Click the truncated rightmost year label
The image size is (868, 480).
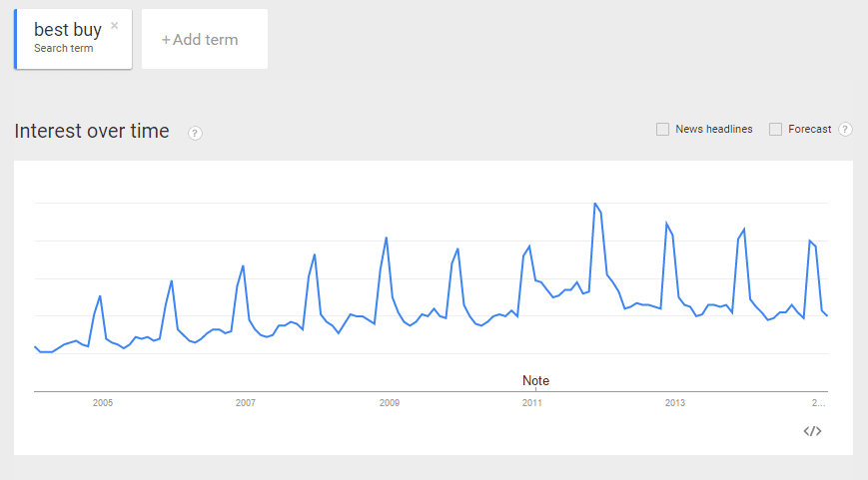[819, 403]
